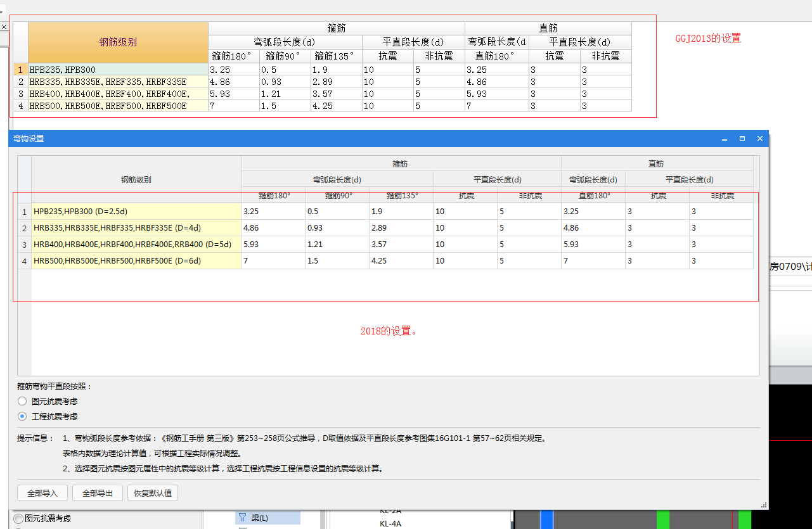Click the 恢复默认值 button

pos(153,493)
